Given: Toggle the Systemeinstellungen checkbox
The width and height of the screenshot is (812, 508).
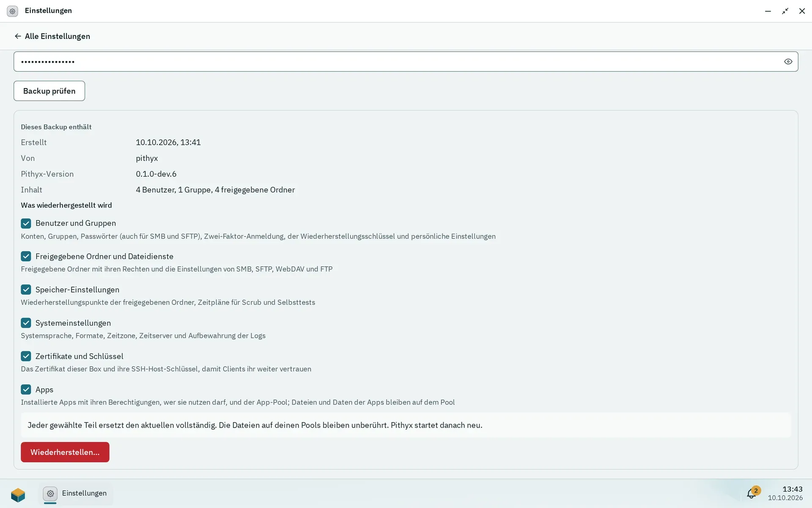Looking at the screenshot, I should coord(26,323).
